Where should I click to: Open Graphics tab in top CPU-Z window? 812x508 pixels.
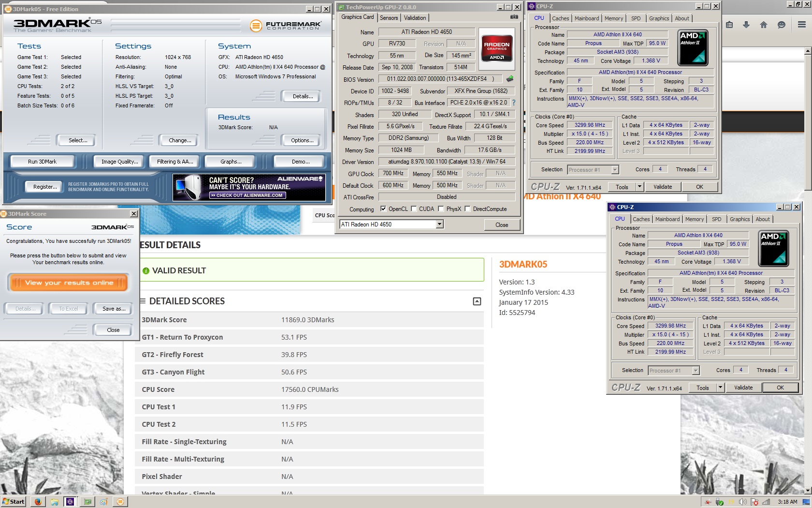coord(659,18)
